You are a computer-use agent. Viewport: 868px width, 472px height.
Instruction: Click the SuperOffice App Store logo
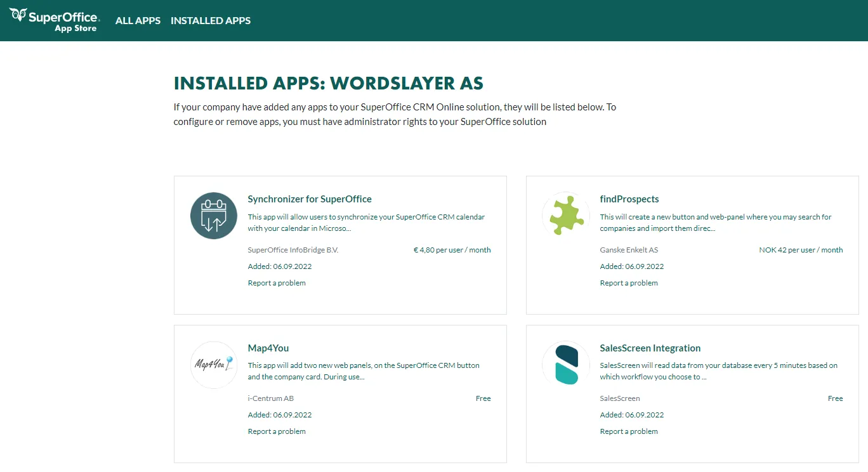point(54,20)
